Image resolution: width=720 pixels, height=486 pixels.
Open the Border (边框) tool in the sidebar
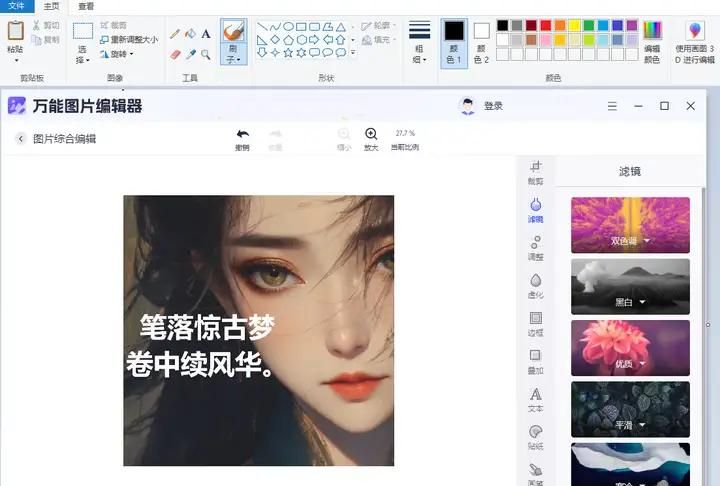coord(535,324)
